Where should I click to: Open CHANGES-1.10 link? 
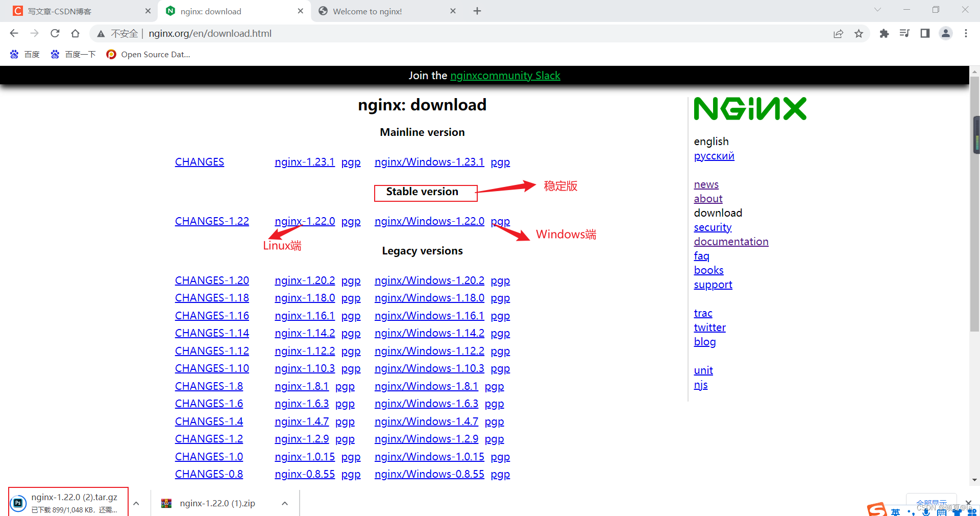212,368
